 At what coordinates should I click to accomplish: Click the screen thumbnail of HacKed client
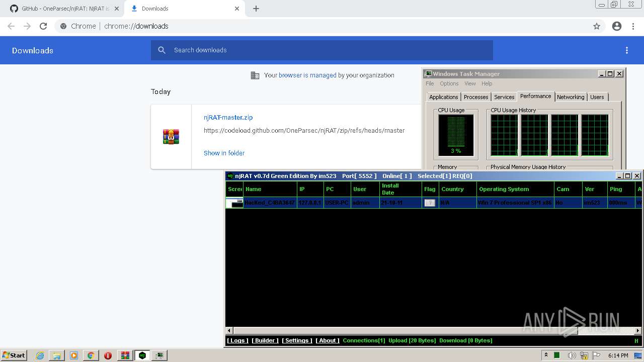point(234,203)
